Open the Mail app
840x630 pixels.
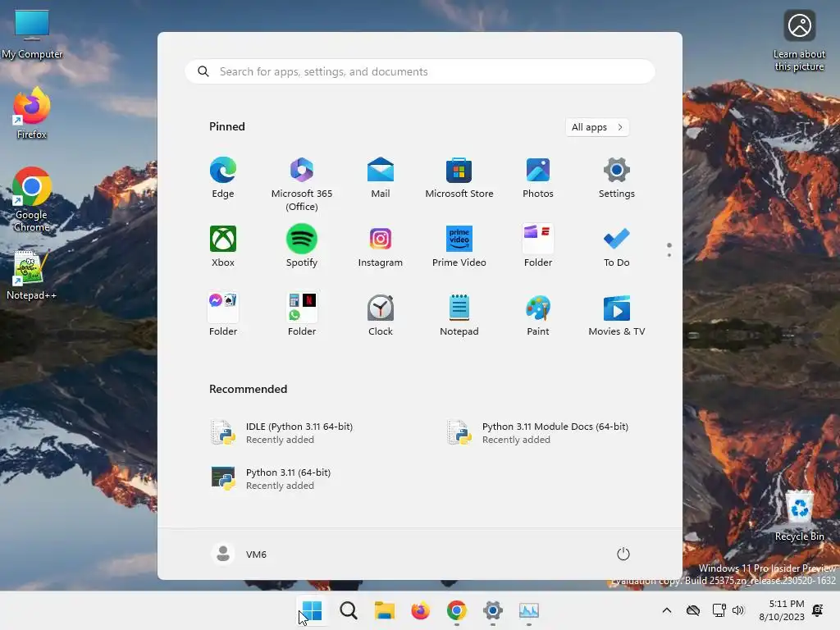click(381, 179)
